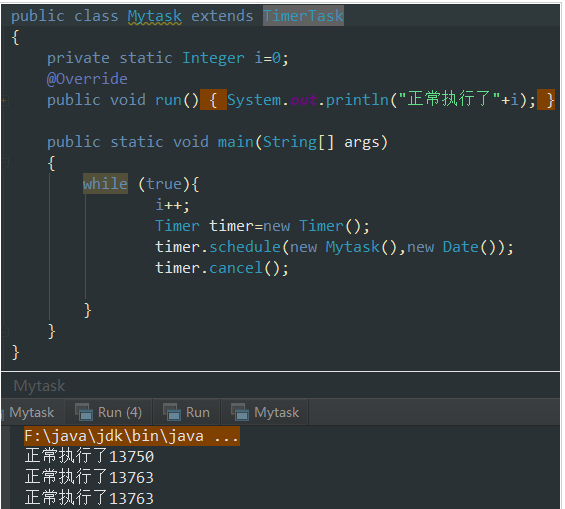Click the Mytask run panel title
Viewport: 565px width, 509px height.
tap(39, 386)
